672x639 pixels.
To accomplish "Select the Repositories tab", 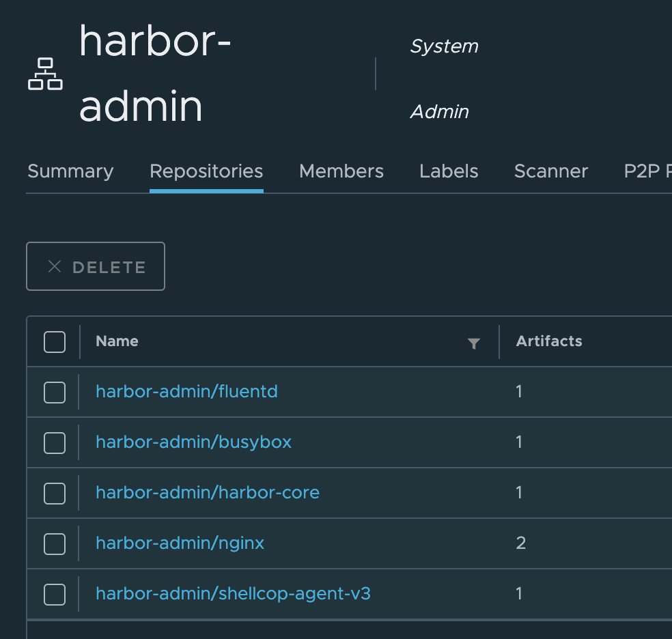I will pos(206,171).
